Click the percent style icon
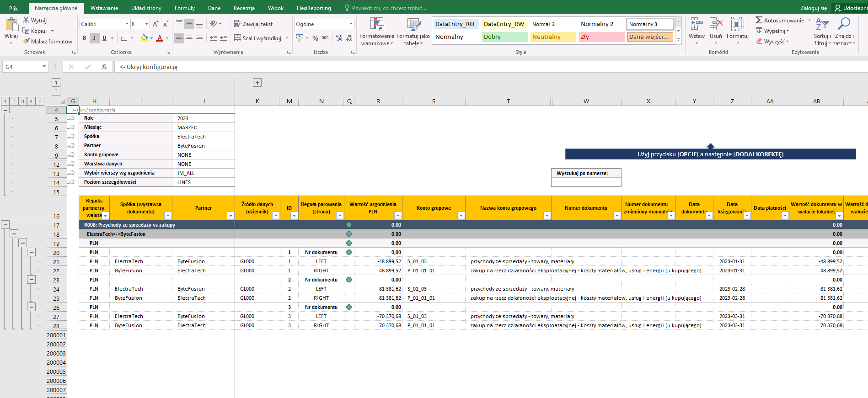The width and height of the screenshot is (868, 398). (x=315, y=38)
